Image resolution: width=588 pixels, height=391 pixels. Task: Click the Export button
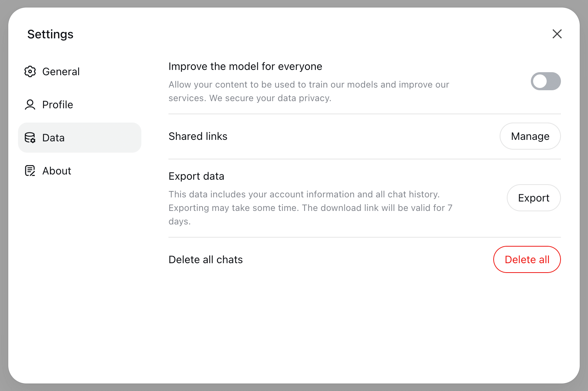point(533,198)
